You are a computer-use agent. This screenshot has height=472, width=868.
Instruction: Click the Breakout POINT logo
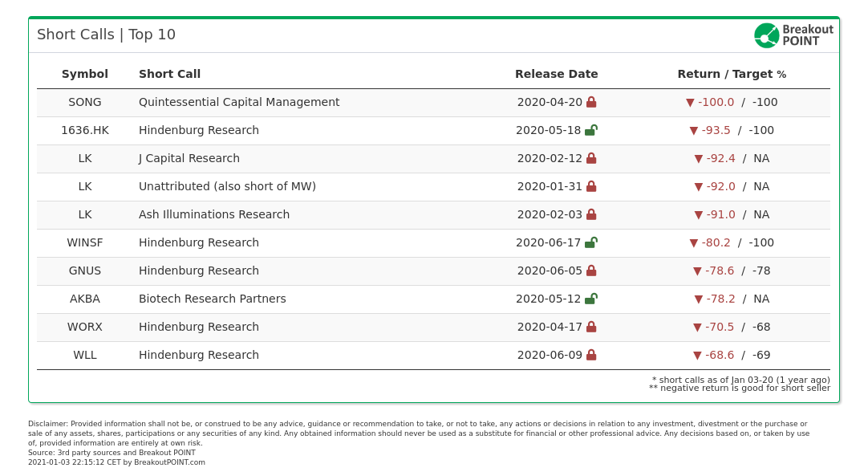793,35
